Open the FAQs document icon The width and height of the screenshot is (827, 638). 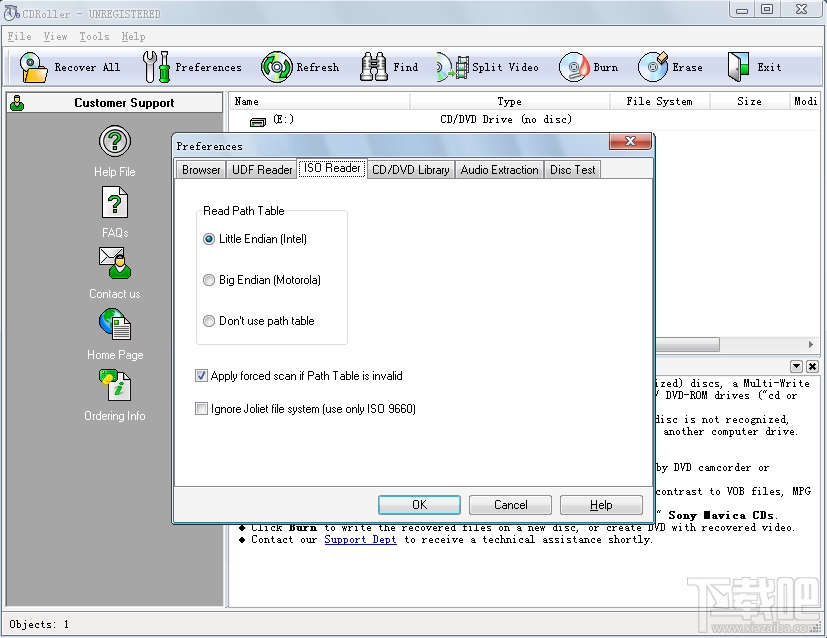point(114,202)
